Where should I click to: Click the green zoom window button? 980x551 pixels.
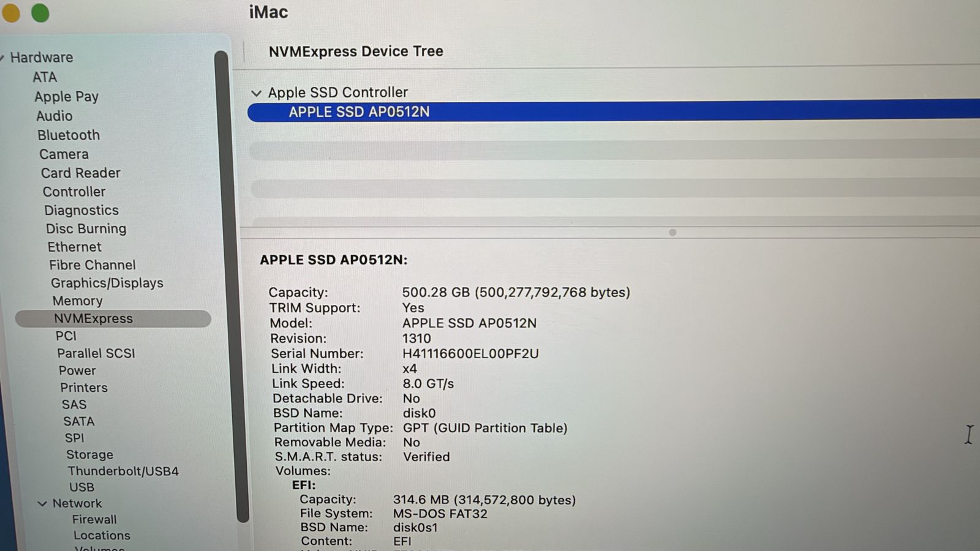click(x=40, y=13)
